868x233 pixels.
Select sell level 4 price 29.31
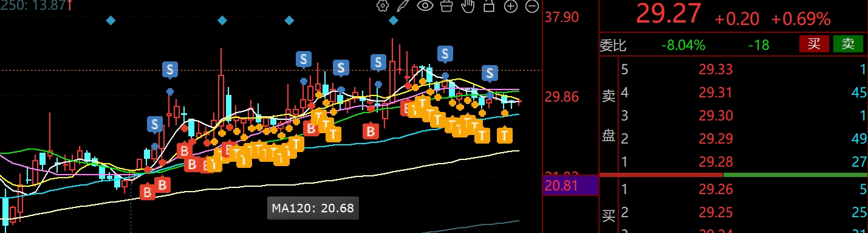pyautogui.click(x=716, y=92)
